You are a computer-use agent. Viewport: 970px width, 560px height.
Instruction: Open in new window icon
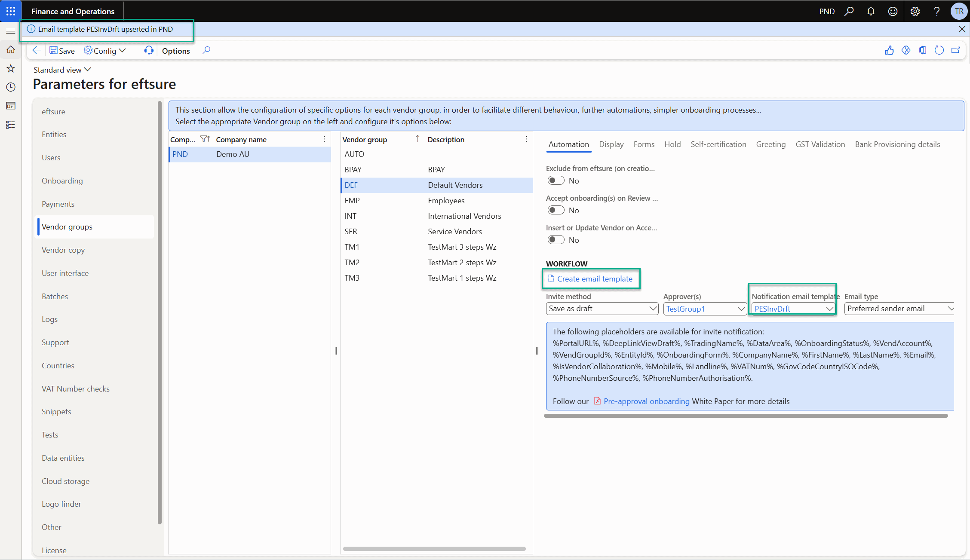956,51
